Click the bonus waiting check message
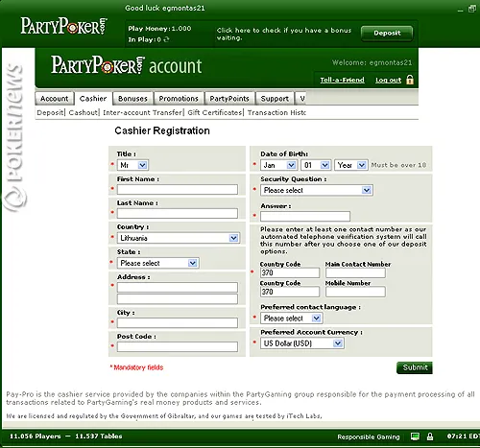 click(x=284, y=34)
